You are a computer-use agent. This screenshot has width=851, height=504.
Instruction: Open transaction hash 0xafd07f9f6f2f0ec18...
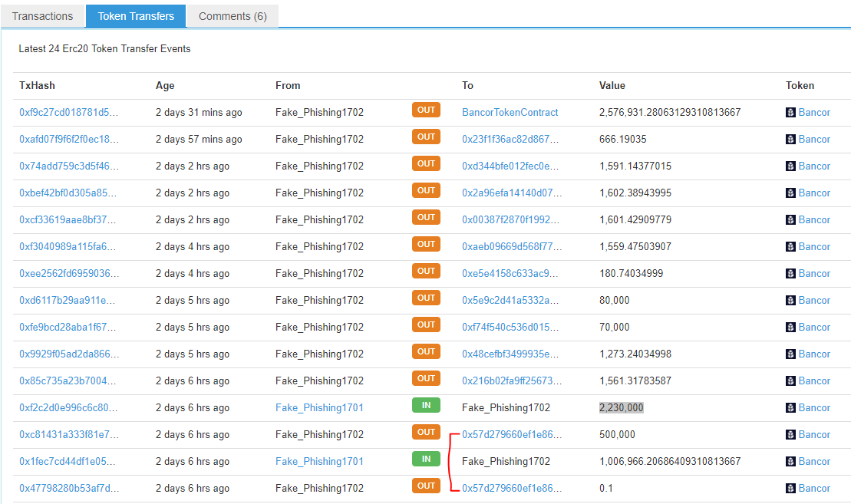(69, 139)
